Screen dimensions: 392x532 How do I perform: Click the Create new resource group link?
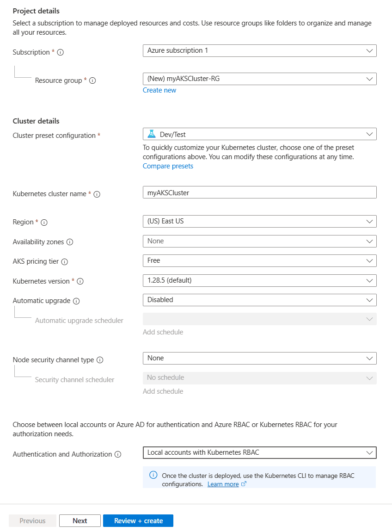click(159, 90)
